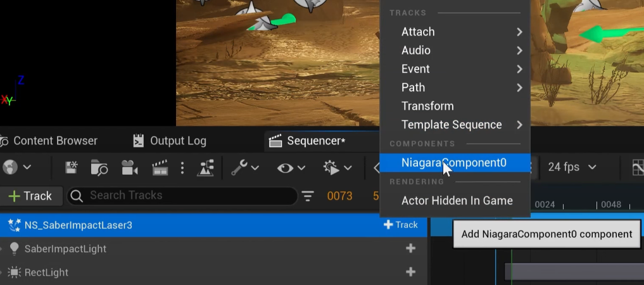Click the Attach submenu chevron arrow
The image size is (644, 285).
(x=519, y=32)
